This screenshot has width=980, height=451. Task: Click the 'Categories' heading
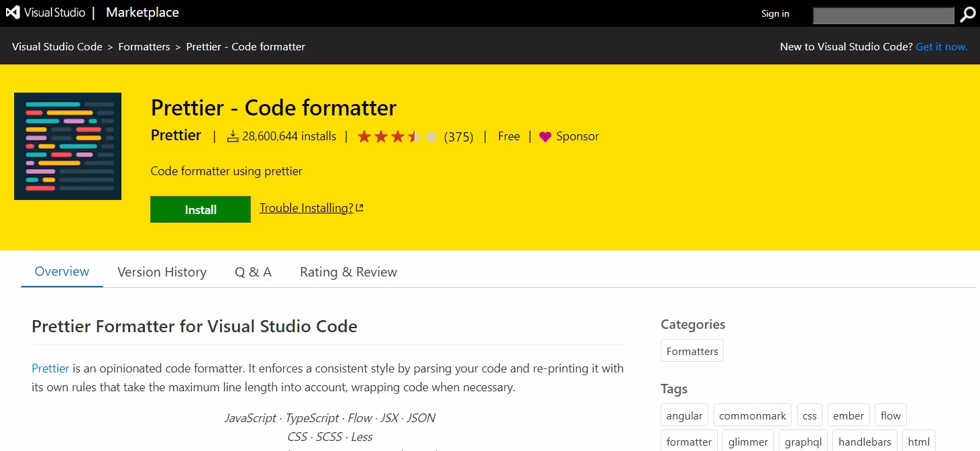(x=693, y=324)
